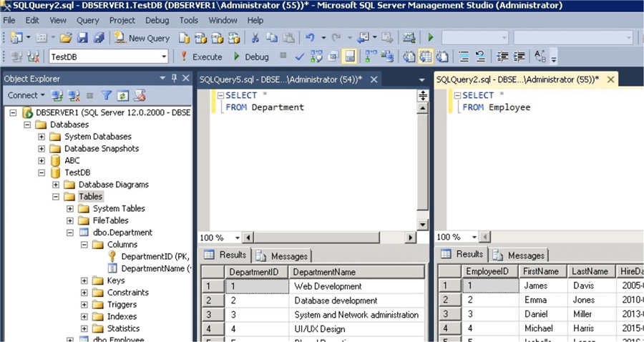The width and height of the screenshot is (644, 342).
Task: Expand the Database Diagrams folder
Action: [56, 185]
